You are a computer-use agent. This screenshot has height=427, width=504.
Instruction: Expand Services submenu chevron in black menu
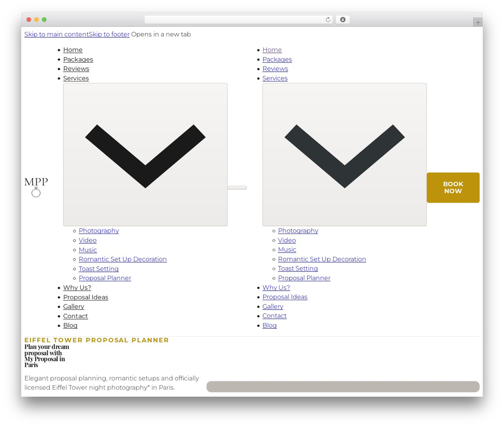[145, 154]
